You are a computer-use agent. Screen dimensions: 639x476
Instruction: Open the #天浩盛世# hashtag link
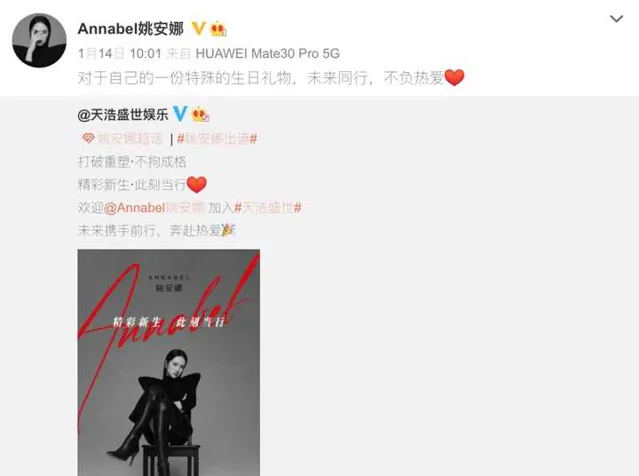click(268, 208)
